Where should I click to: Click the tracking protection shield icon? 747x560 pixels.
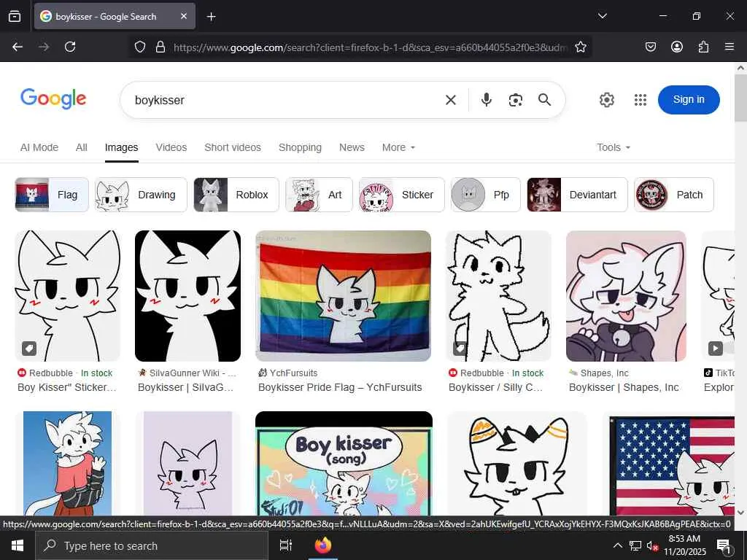click(x=139, y=47)
